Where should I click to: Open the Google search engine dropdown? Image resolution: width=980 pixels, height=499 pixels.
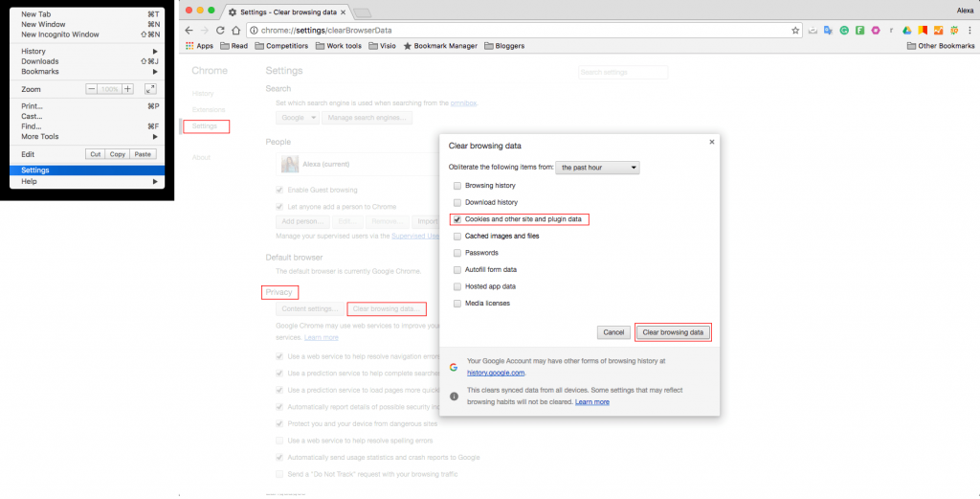[298, 118]
